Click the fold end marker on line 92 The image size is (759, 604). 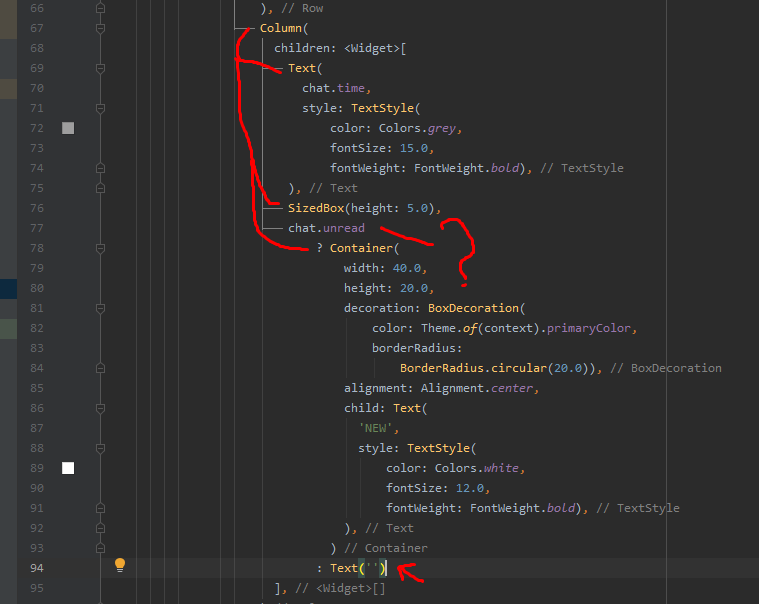point(100,528)
